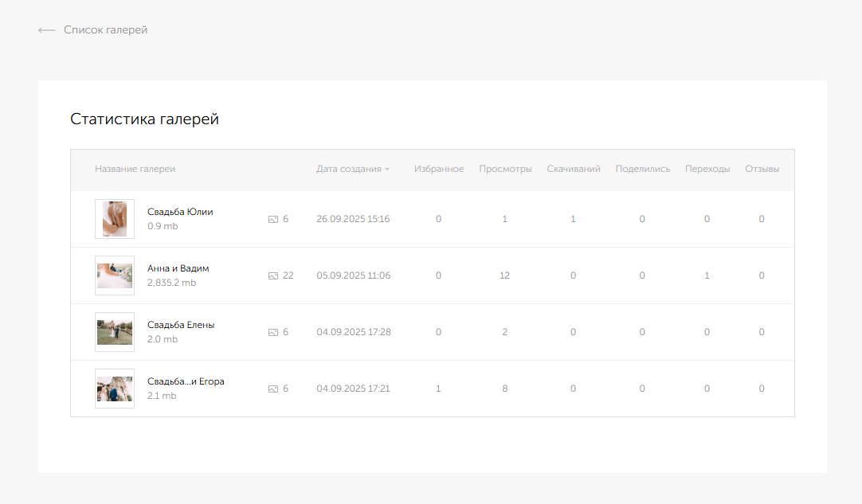Click views count 12 for Анна и Вадим
The height and width of the screenshot is (504, 862).
point(505,275)
